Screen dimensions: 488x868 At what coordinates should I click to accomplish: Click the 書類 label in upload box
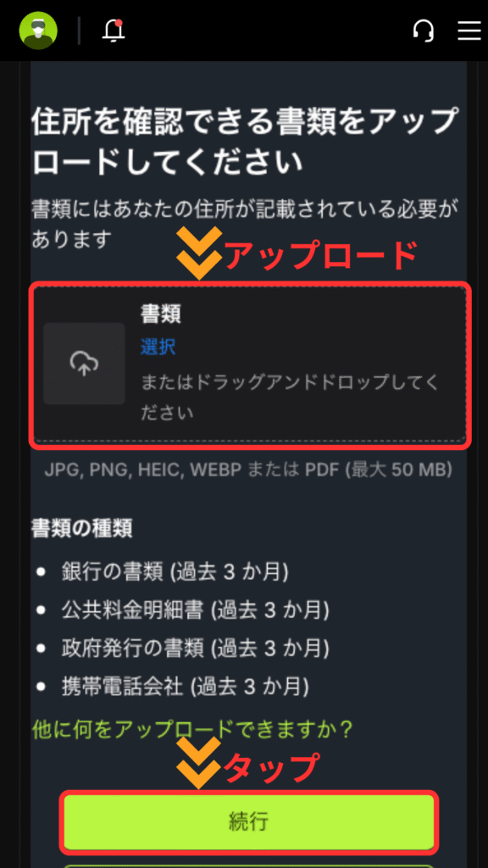point(160,314)
